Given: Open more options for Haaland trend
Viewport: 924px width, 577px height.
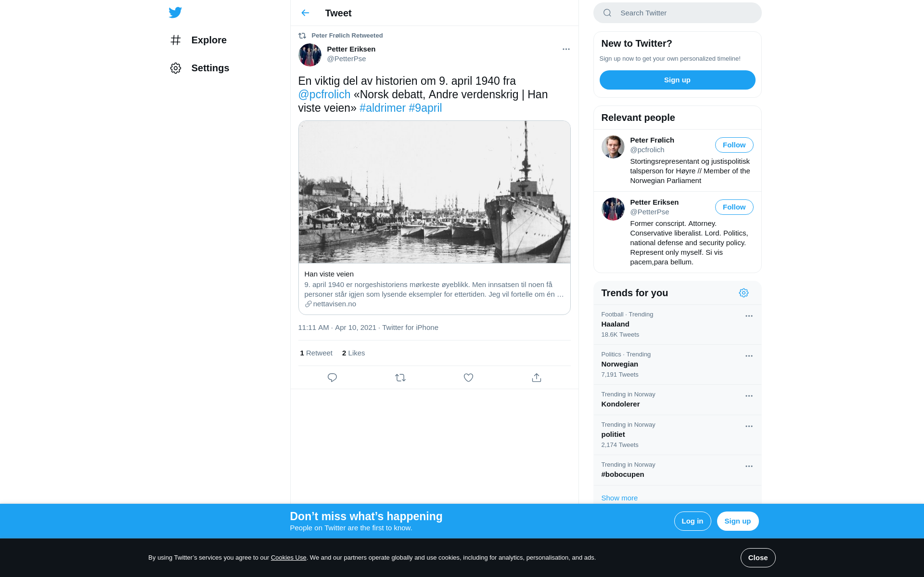Looking at the screenshot, I should point(749,316).
